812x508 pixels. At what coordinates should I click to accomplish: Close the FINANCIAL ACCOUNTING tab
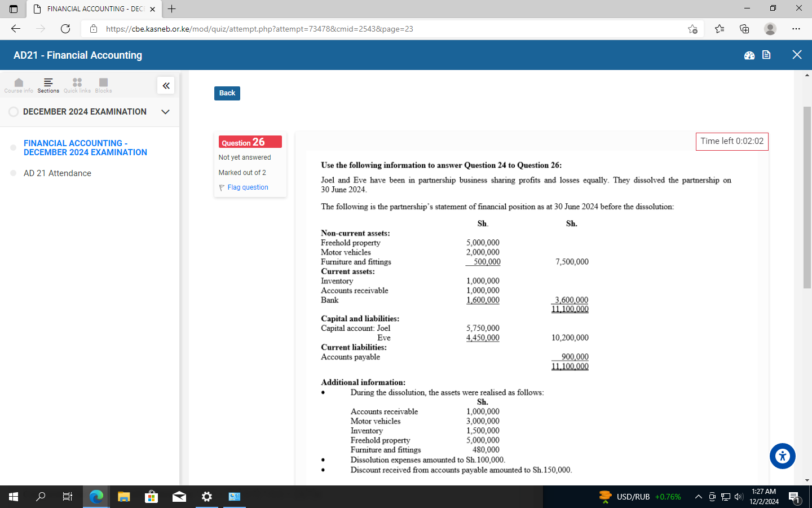152,9
